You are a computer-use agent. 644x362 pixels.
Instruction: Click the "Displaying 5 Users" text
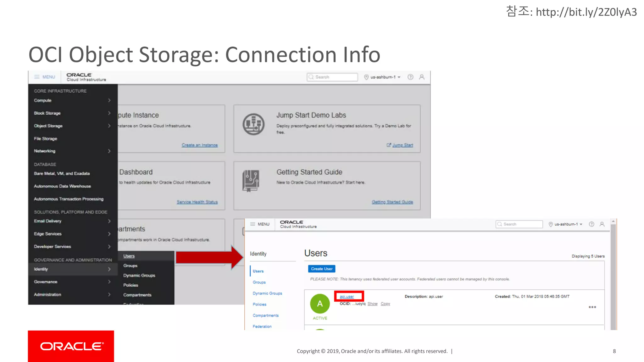(588, 256)
